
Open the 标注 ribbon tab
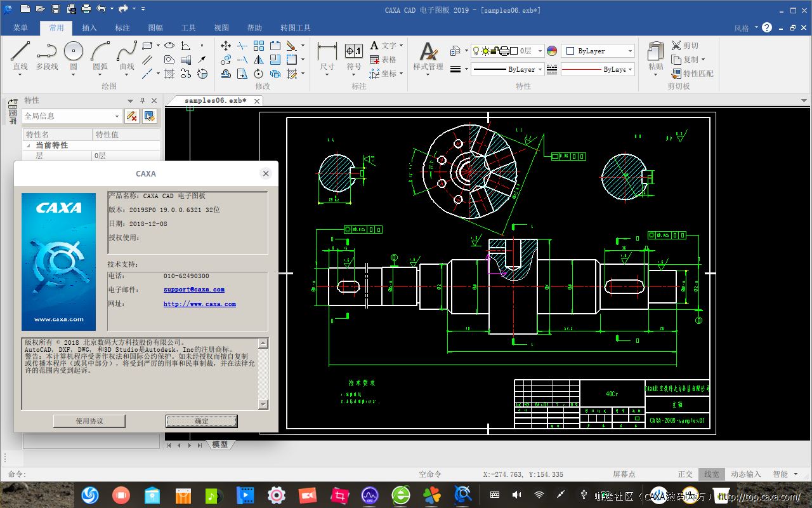[x=122, y=28]
